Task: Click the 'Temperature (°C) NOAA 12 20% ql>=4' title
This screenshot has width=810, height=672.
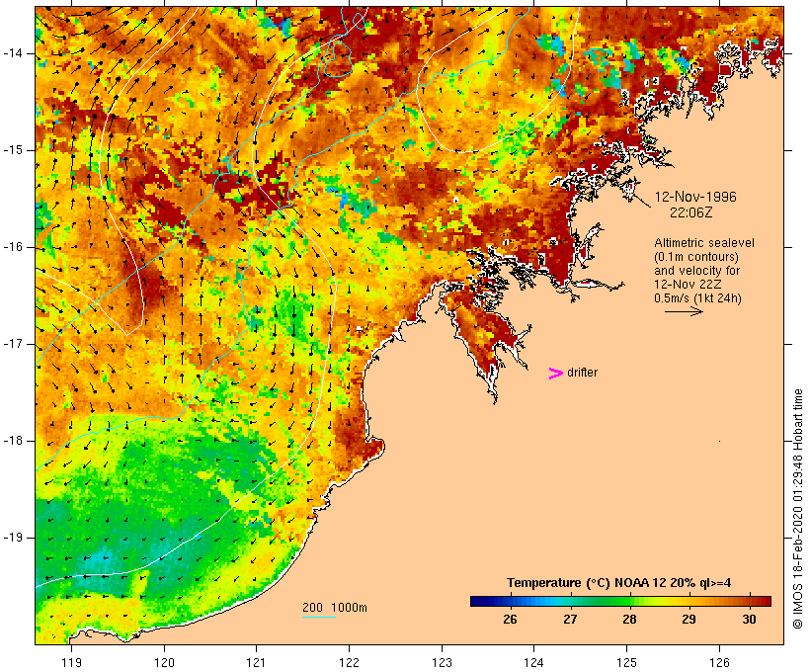Action: click(x=619, y=583)
